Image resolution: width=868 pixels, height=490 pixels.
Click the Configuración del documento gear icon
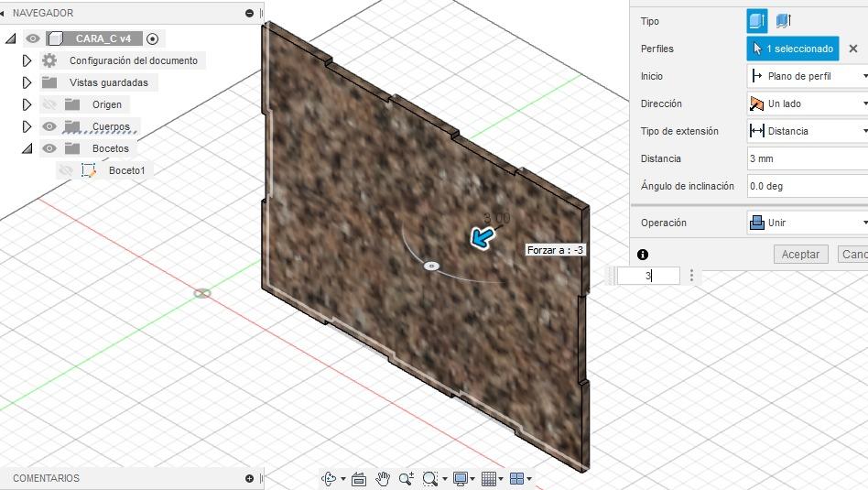pos(49,60)
